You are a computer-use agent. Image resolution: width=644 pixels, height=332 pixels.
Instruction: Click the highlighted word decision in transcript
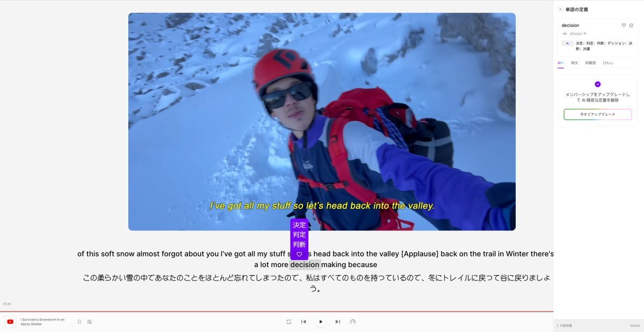point(305,265)
